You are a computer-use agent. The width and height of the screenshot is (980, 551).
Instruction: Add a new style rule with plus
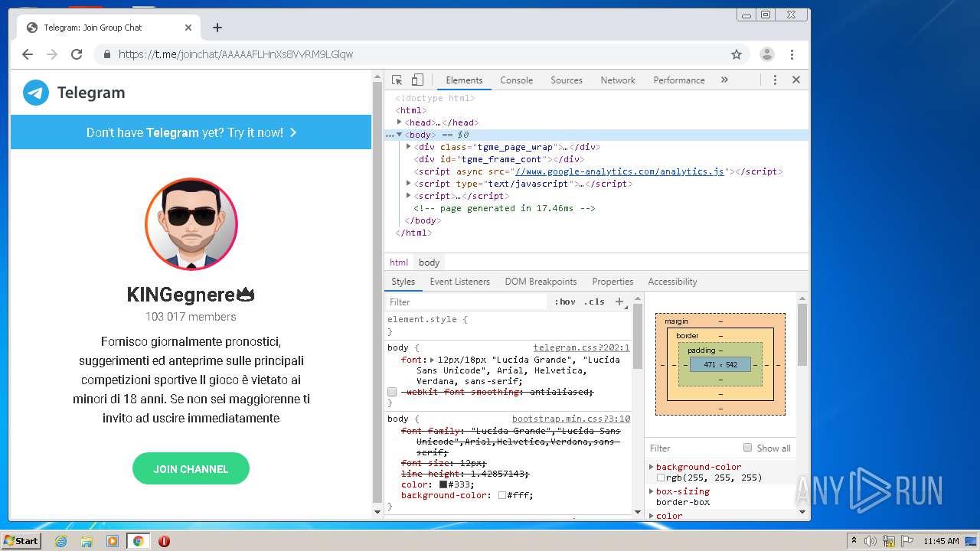click(x=620, y=302)
